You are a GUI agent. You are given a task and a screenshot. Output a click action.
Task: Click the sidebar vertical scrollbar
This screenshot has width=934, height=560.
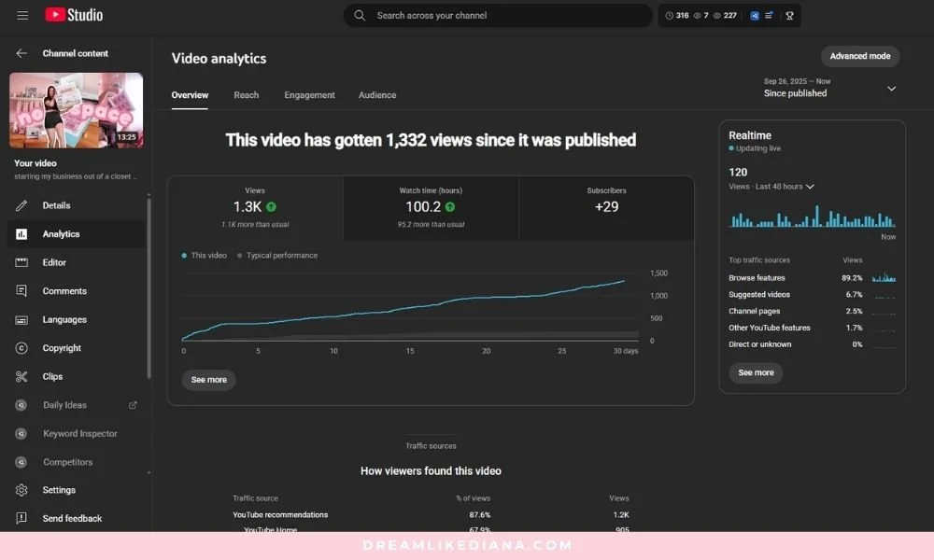point(149,288)
